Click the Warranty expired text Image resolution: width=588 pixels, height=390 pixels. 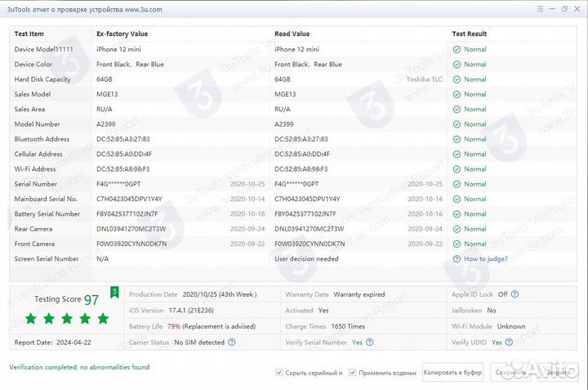coord(359,294)
